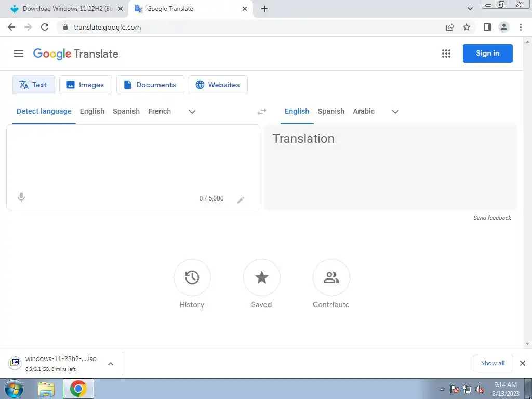This screenshot has width=532, height=399.
Task: Open the Contribute community icon
Action: 331,277
